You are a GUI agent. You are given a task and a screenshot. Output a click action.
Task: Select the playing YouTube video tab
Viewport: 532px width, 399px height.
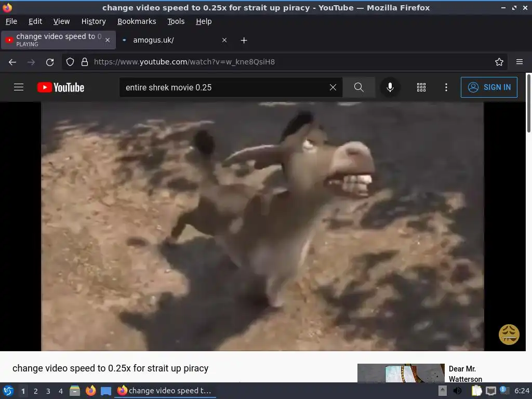58,40
